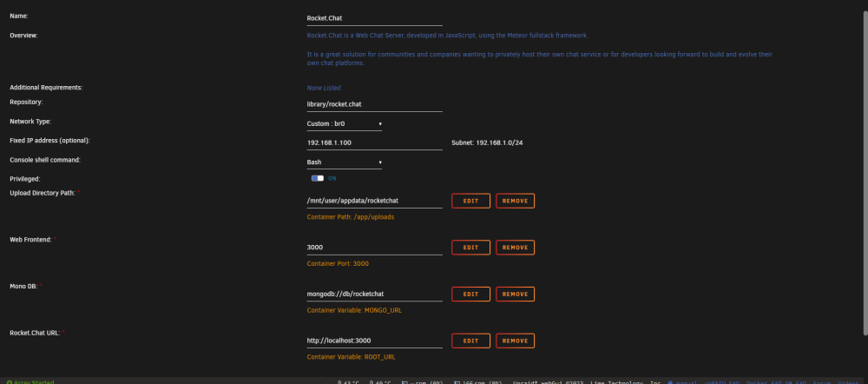Click the 'Console shell command:' label

point(45,160)
